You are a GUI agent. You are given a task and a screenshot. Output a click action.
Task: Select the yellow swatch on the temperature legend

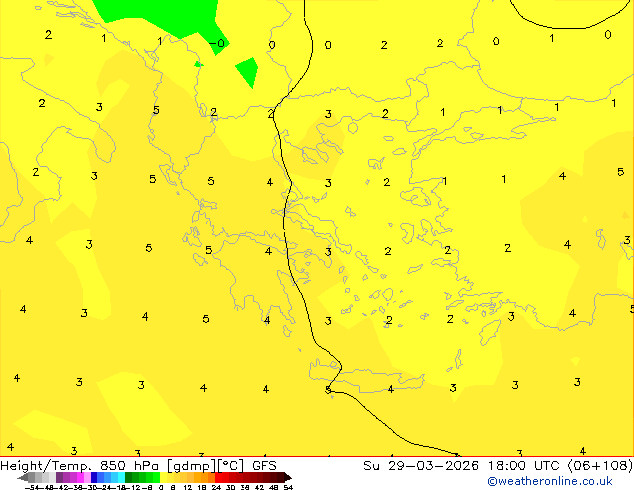point(163,477)
